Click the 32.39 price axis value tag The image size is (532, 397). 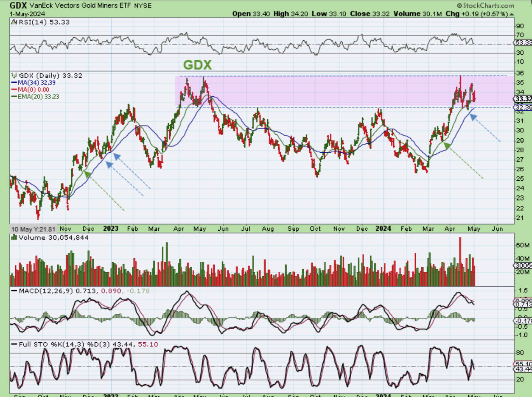click(x=523, y=108)
